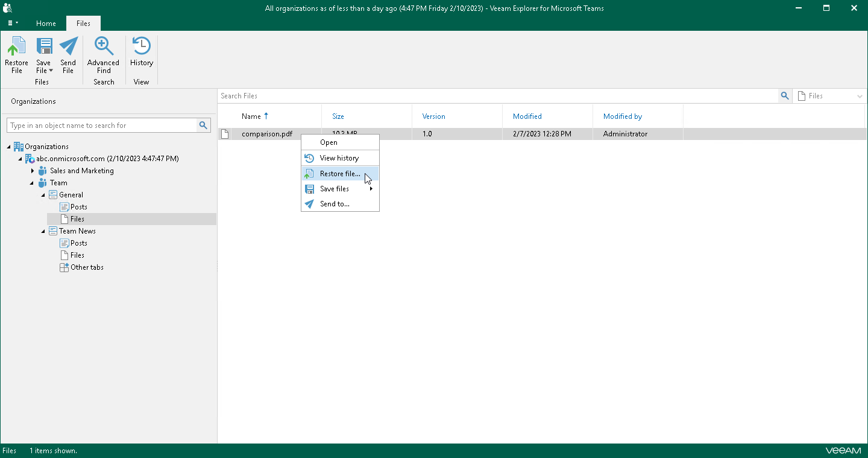Collapse the Organizations root node

pos(9,147)
